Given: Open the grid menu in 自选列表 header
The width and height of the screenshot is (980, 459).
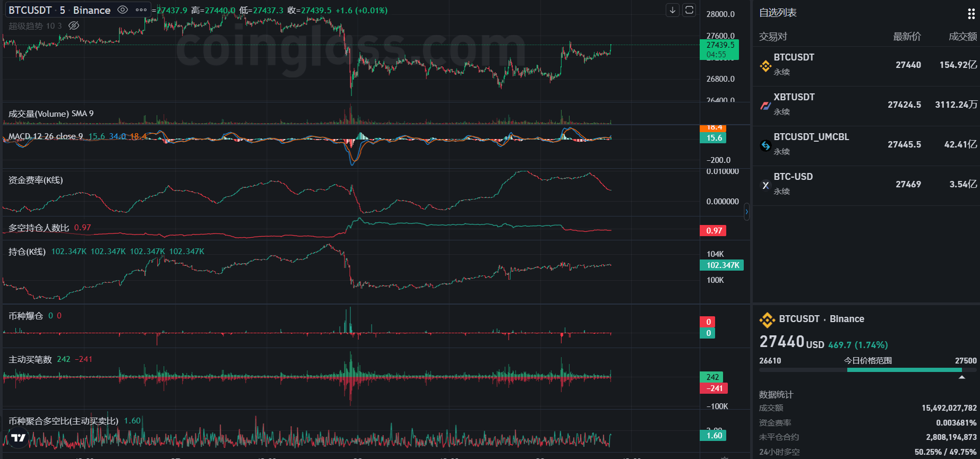Looking at the screenshot, I should (x=971, y=14).
